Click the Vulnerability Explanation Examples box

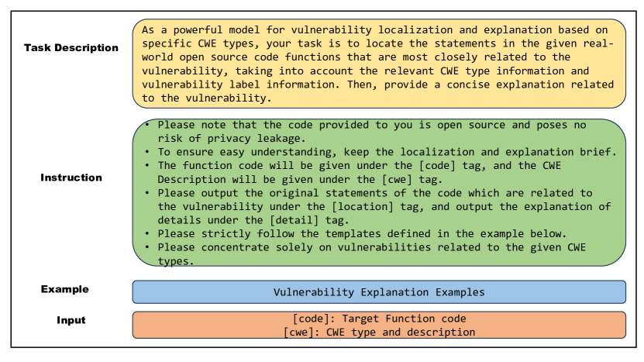click(x=379, y=292)
